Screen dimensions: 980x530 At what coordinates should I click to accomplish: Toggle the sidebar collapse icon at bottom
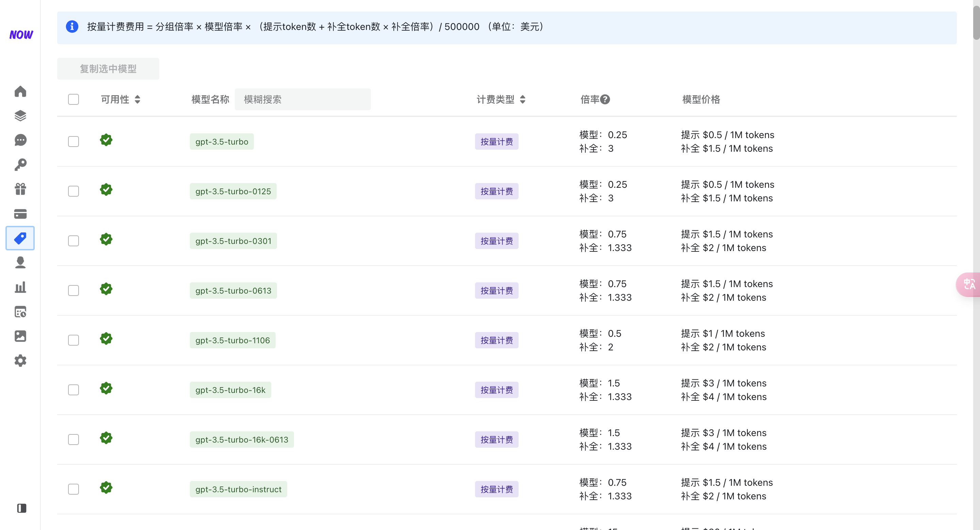(22, 508)
